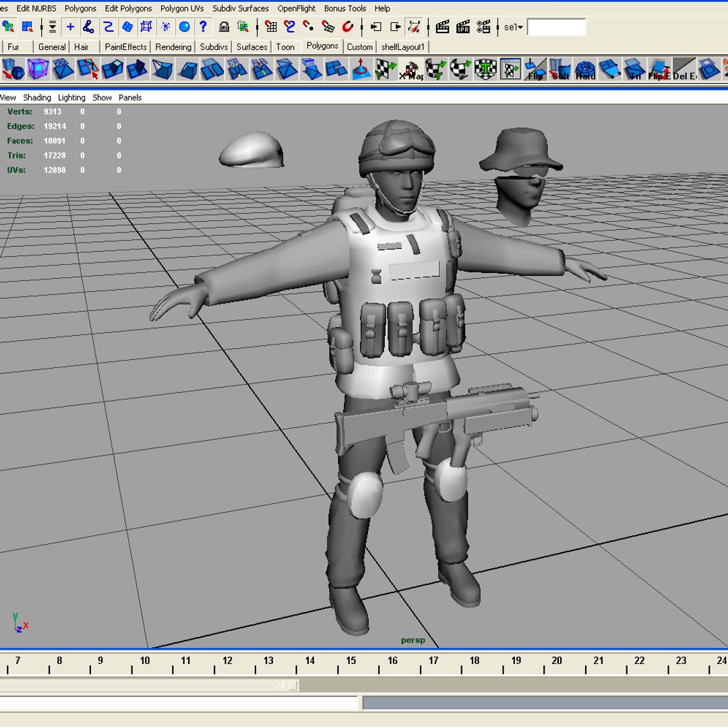Click the Tri triangulate shelf icon
The image size is (728, 728).
(634, 69)
